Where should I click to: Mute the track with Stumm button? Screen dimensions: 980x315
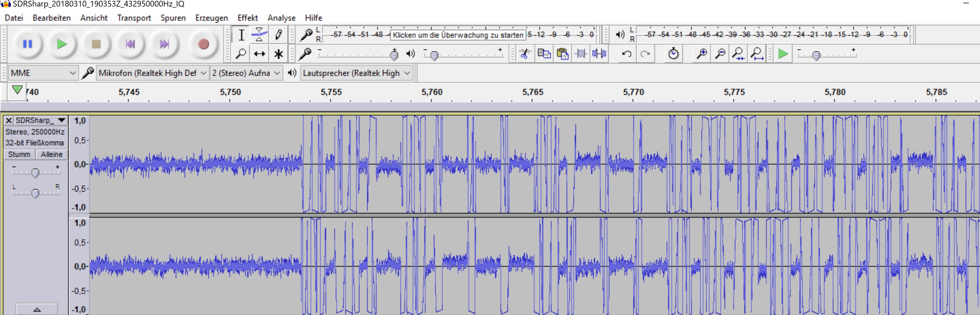tap(19, 155)
